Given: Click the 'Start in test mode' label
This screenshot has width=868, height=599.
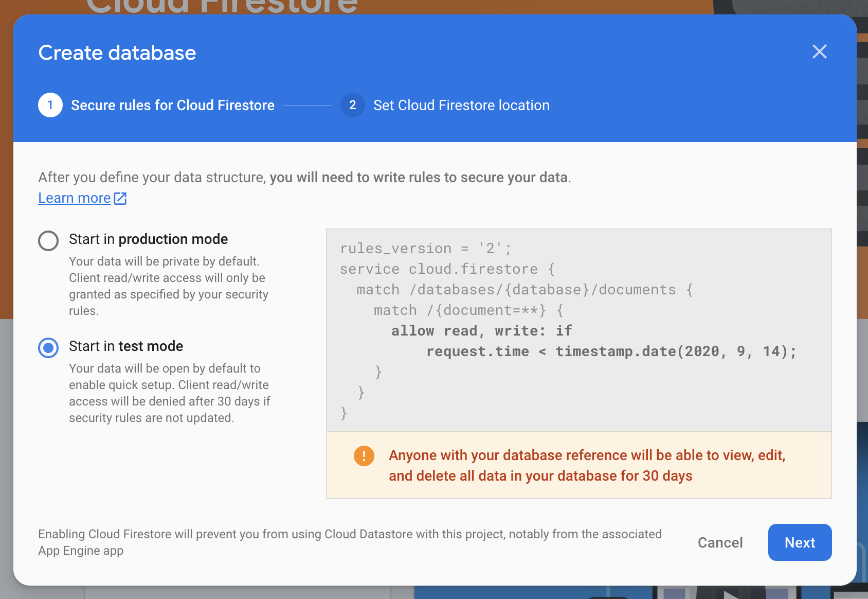Looking at the screenshot, I should 126,346.
